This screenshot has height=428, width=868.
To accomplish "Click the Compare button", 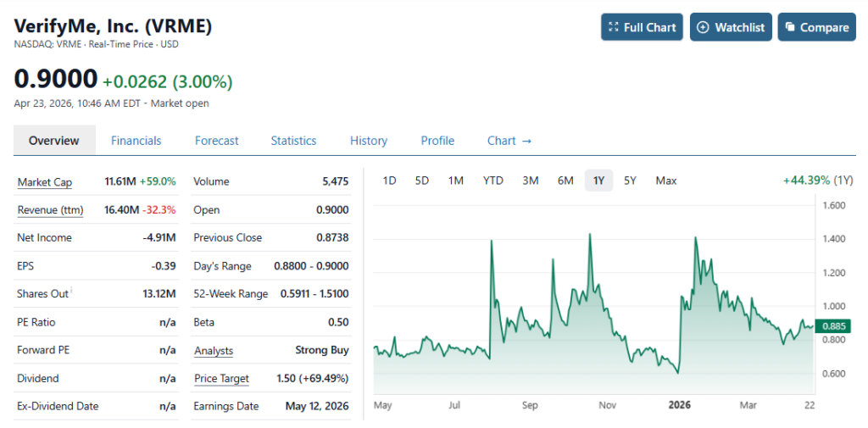I will [816, 27].
